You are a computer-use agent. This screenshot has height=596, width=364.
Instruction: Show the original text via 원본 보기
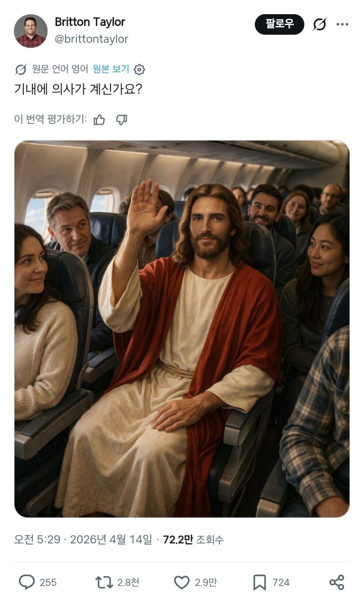click(111, 69)
